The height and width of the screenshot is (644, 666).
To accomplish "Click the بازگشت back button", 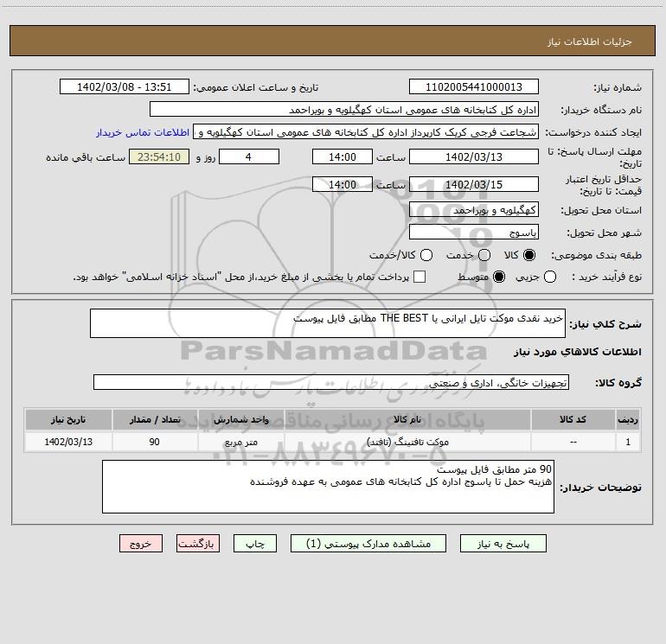I will tap(198, 544).
